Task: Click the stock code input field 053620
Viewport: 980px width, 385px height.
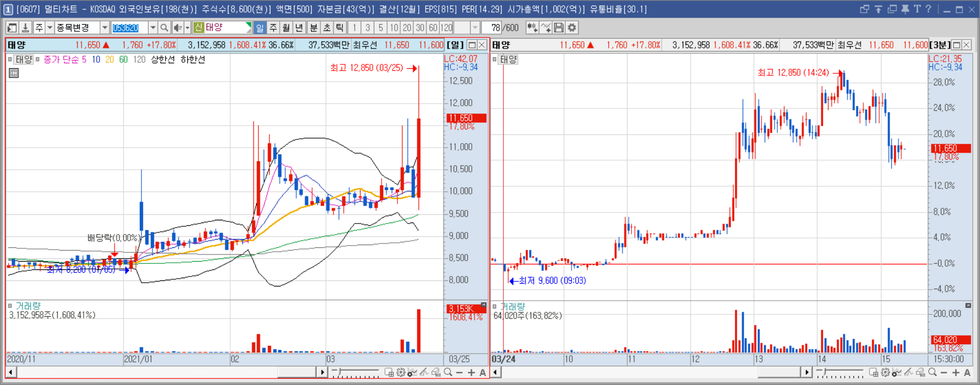Action: pos(129,28)
